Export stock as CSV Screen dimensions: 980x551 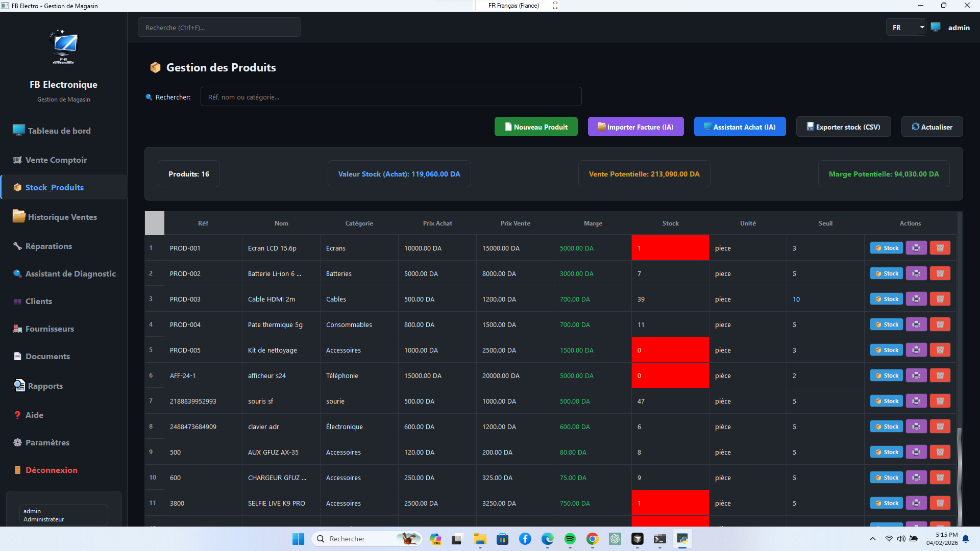[x=843, y=127]
